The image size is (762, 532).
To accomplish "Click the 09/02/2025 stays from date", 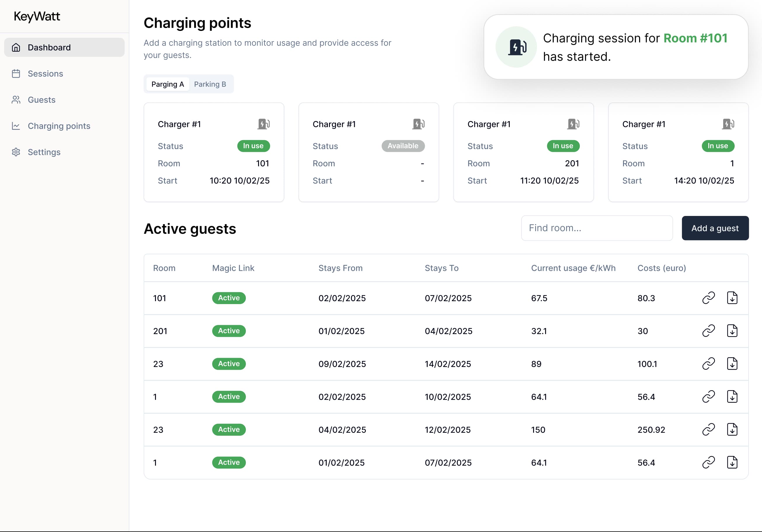I will (342, 364).
